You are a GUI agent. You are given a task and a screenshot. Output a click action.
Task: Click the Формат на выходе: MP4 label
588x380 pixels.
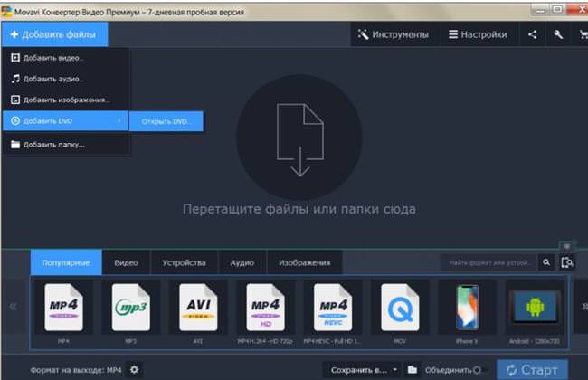click(x=76, y=370)
